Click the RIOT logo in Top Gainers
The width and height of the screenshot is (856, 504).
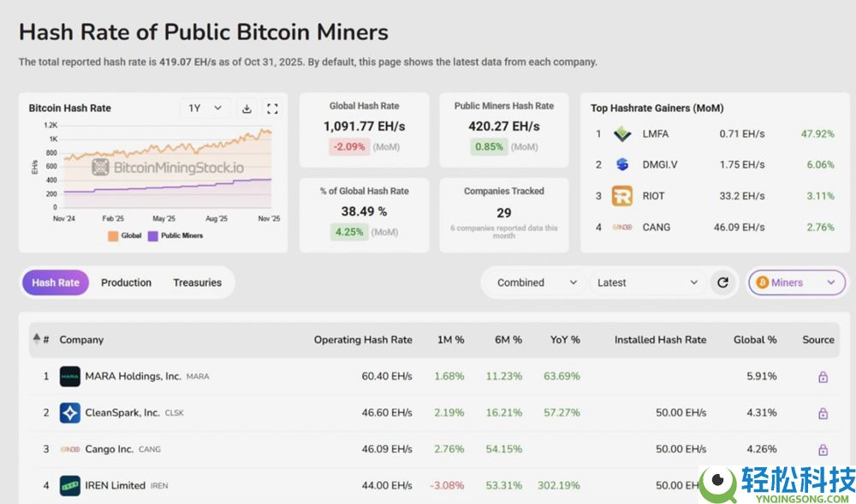point(622,196)
